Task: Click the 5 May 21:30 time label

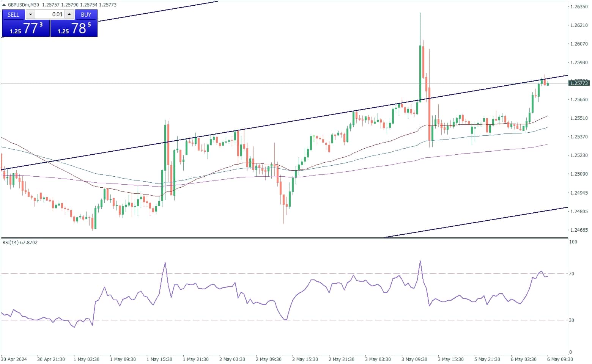Action: [487, 359]
